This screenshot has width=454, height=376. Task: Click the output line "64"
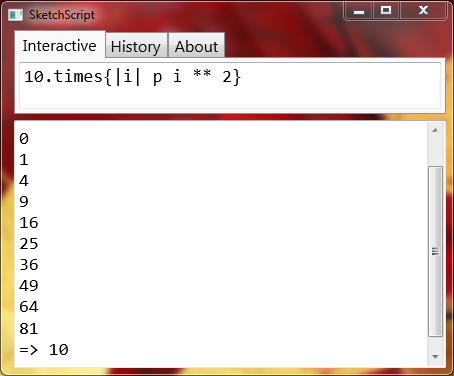[29, 307]
